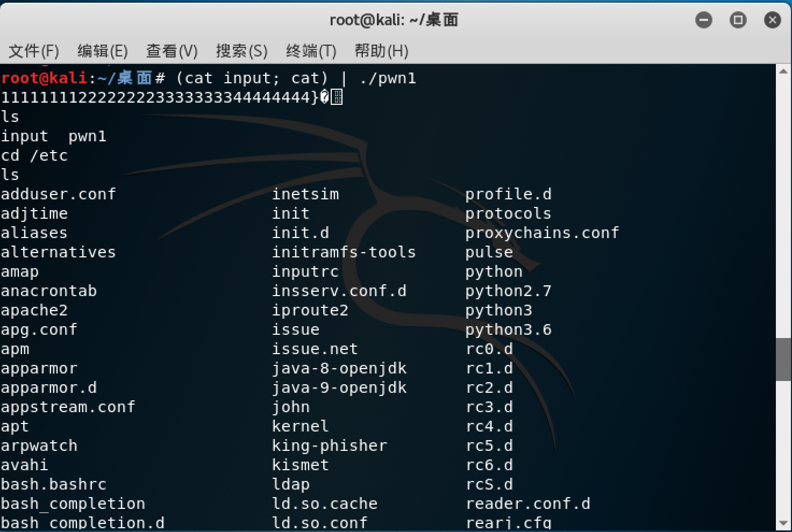
Task: Click 'python3.6' entry
Action: [x=509, y=330]
